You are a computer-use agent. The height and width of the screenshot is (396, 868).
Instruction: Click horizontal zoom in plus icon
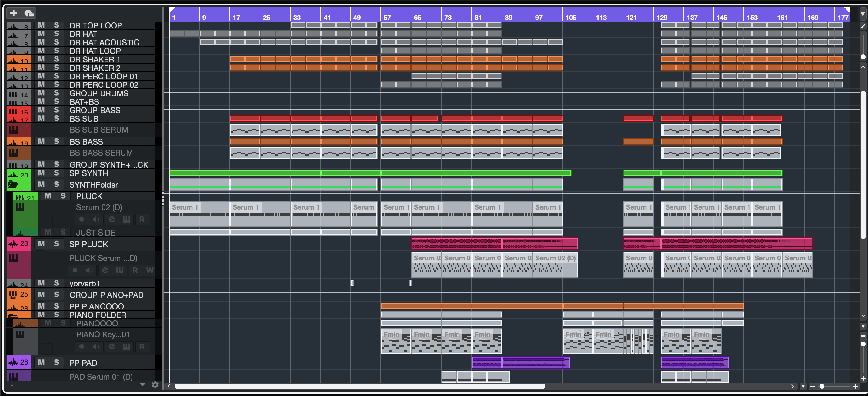pos(855,386)
